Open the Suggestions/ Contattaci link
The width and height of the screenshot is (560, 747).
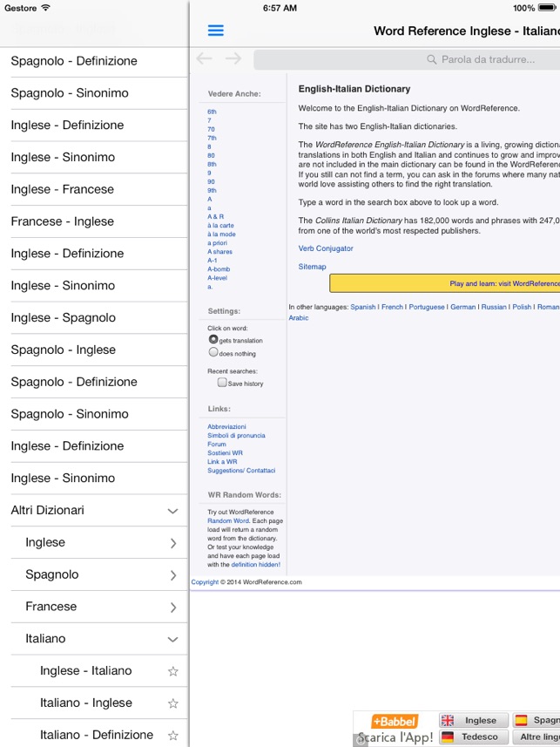pos(241,470)
